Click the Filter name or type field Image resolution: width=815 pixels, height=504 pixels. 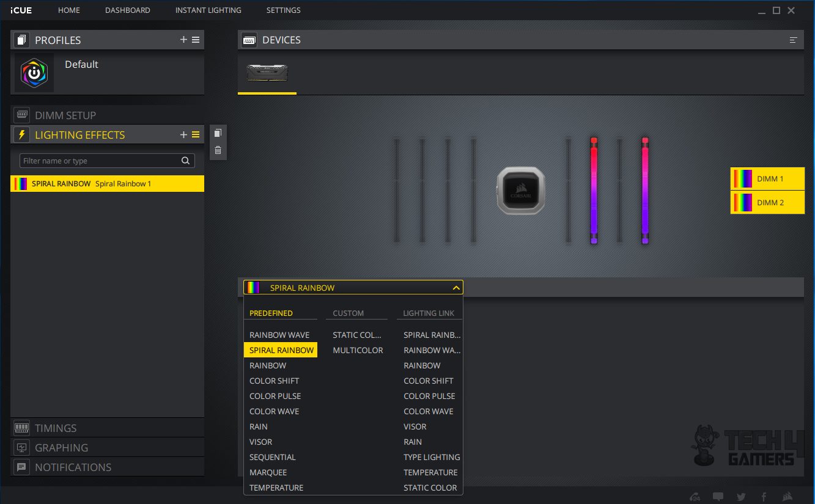pyautogui.click(x=107, y=161)
